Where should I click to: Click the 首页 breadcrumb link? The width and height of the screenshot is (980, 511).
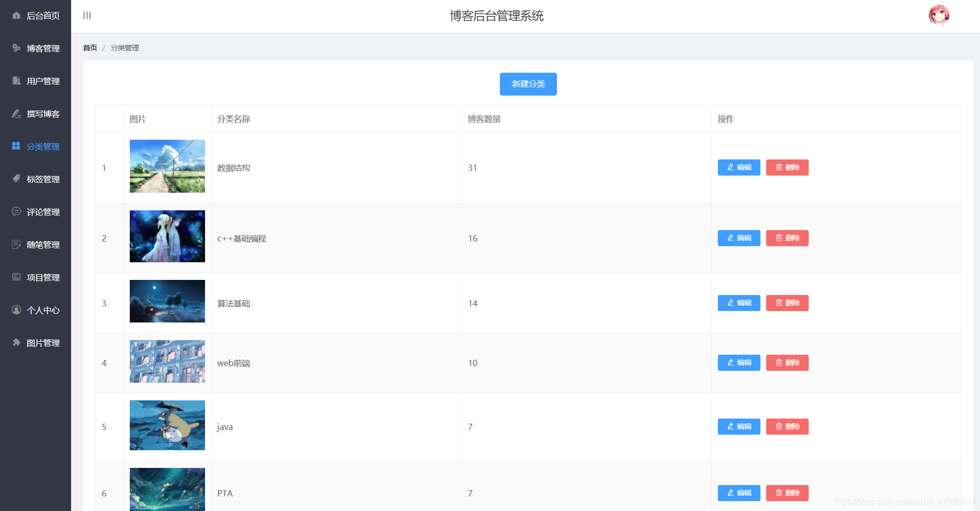pyautogui.click(x=90, y=48)
